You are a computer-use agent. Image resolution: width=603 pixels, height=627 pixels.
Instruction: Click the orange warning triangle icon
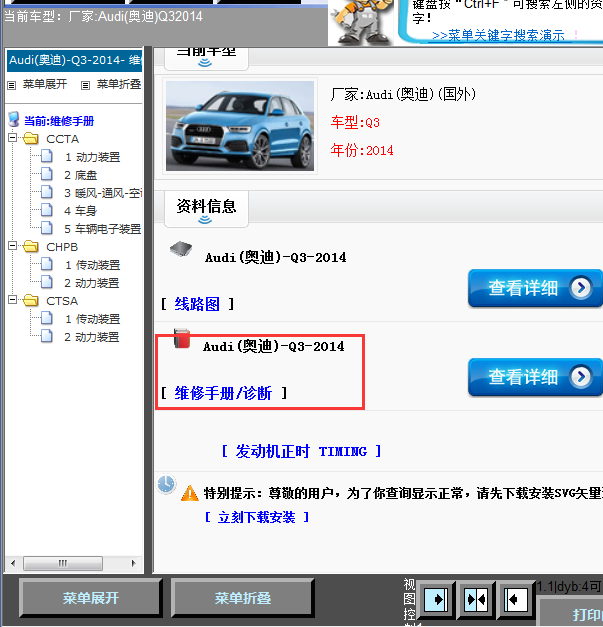tap(190, 493)
